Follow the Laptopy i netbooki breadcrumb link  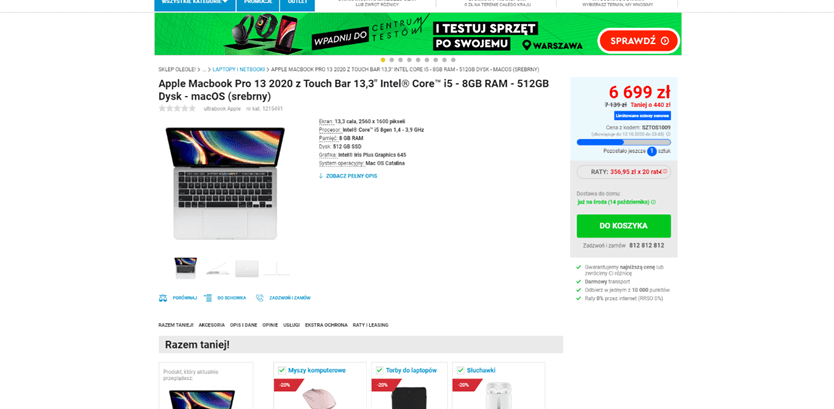(x=239, y=70)
